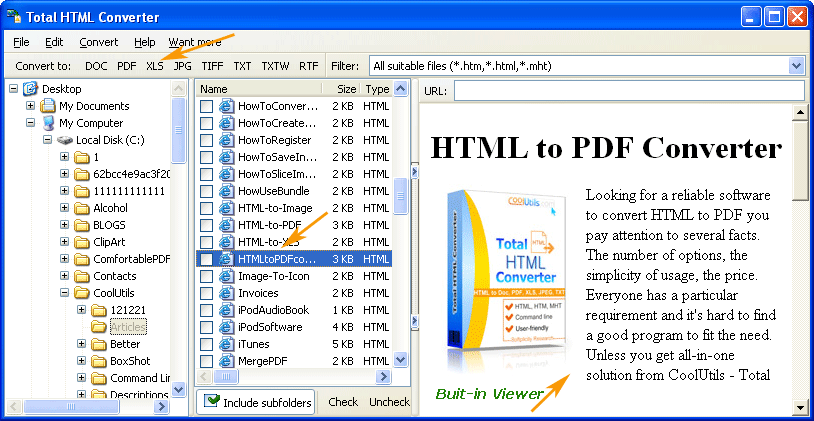
Task: Check the HowToConver... file checkbox
Action: point(206,106)
